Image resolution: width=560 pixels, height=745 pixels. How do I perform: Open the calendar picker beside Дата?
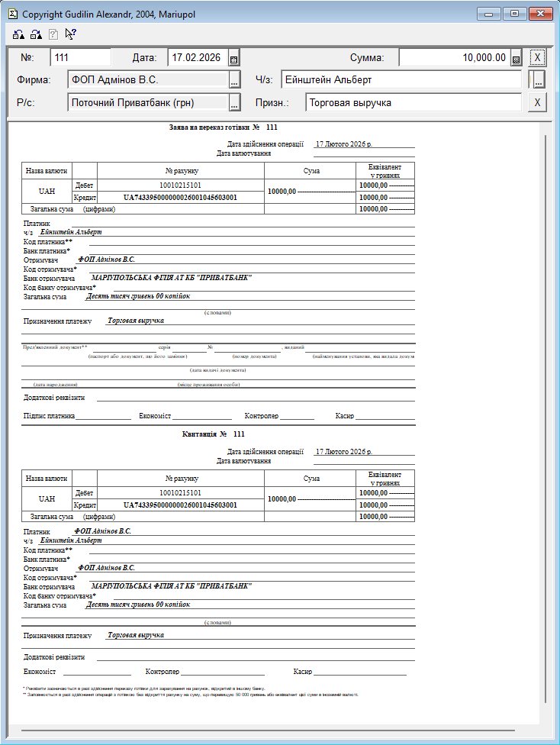coord(234,58)
